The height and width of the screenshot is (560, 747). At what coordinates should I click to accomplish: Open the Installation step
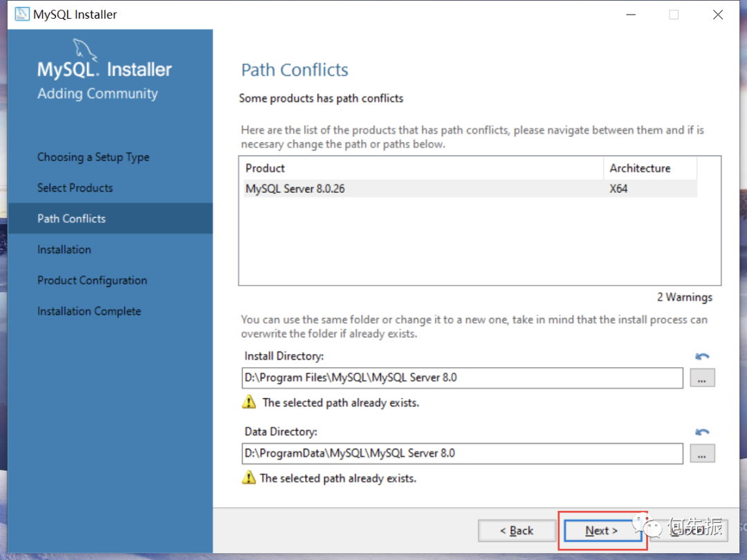pyautogui.click(x=64, y=250)
